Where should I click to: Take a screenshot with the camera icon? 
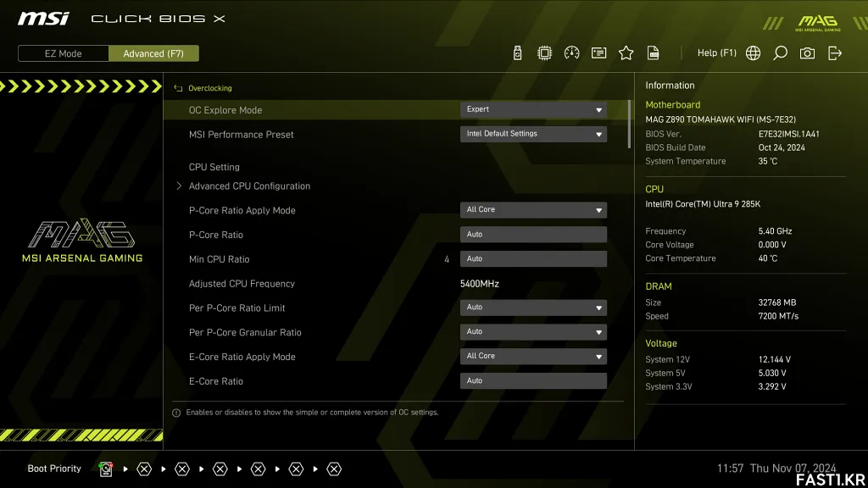807,53
